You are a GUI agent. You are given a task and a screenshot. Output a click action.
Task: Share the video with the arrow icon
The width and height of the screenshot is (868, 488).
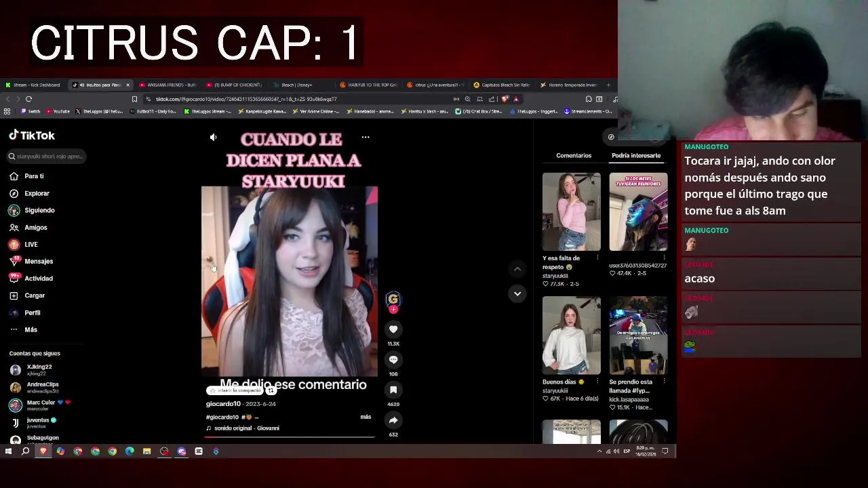point(393,420)
